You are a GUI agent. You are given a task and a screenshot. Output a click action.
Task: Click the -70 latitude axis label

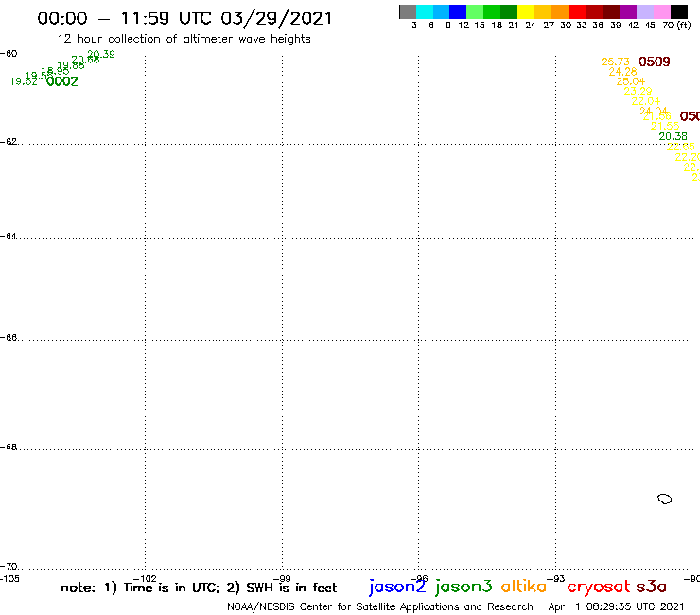[9, 567]
